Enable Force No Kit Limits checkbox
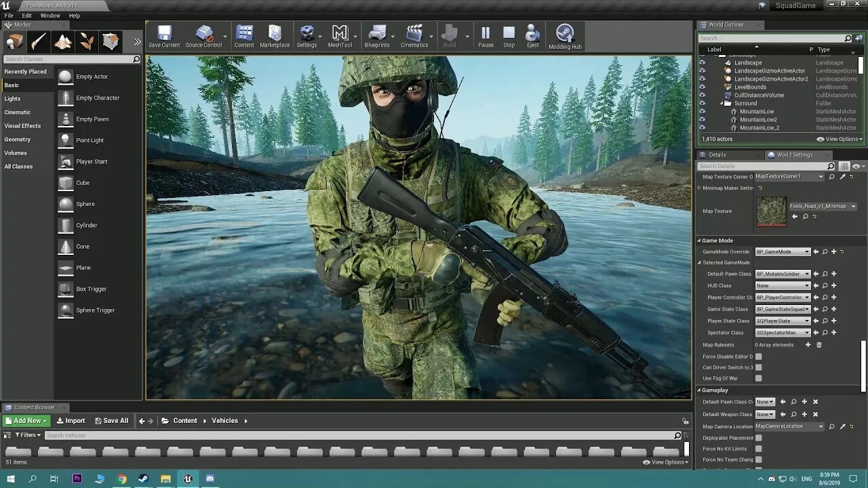868x488 pixels. (x=759, y=449)
